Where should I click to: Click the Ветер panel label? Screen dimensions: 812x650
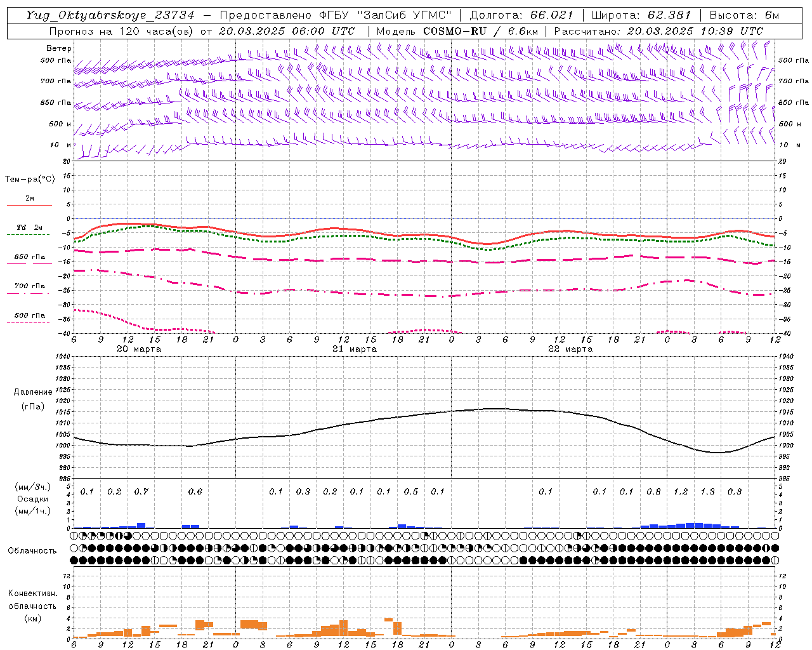pos(59,48)
